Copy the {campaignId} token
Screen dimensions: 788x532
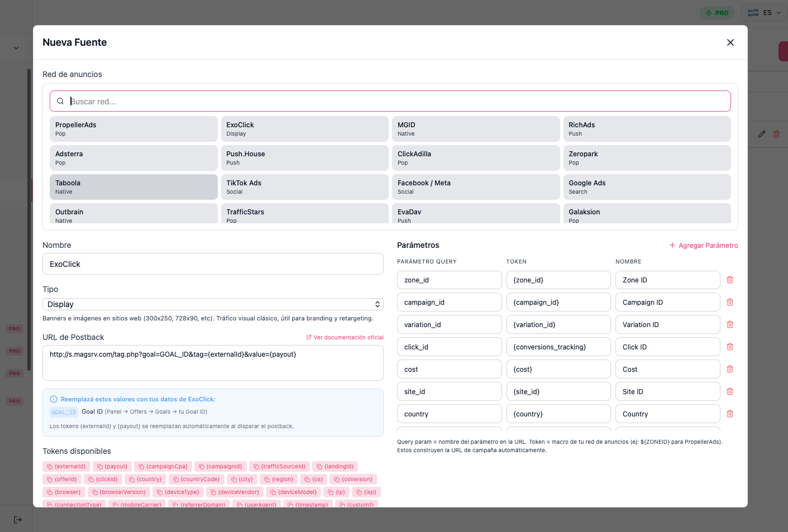[x=220, y=467]
